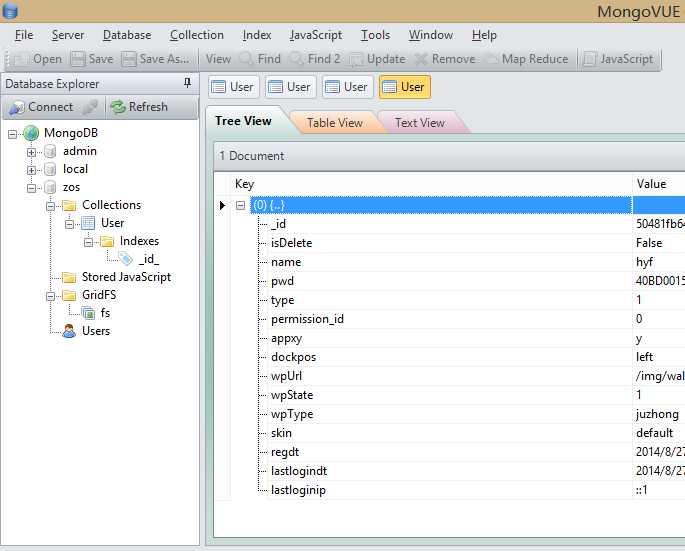Switch to the third User document tab
The height and width of the screenshot is (551, 685).
[346, 87]
